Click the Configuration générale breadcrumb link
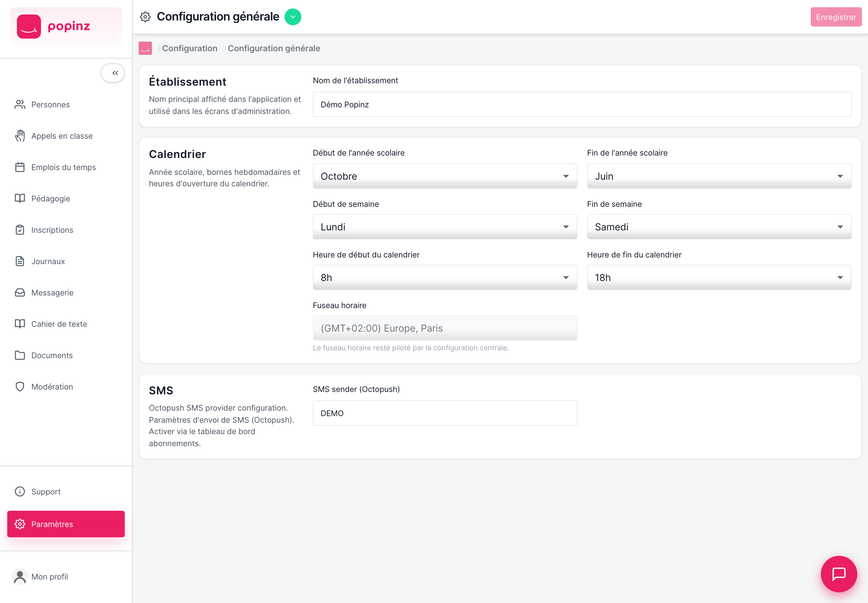The image size is (868, 603). click(274, 48)
